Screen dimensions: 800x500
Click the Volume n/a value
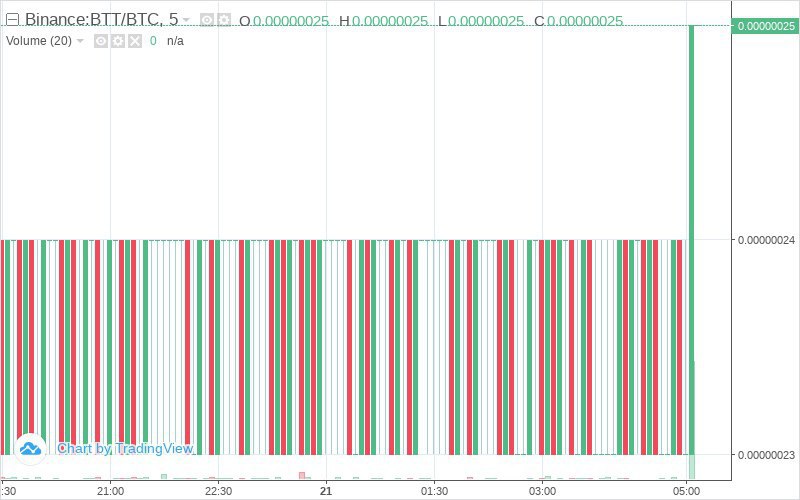[x=175, y=41]
